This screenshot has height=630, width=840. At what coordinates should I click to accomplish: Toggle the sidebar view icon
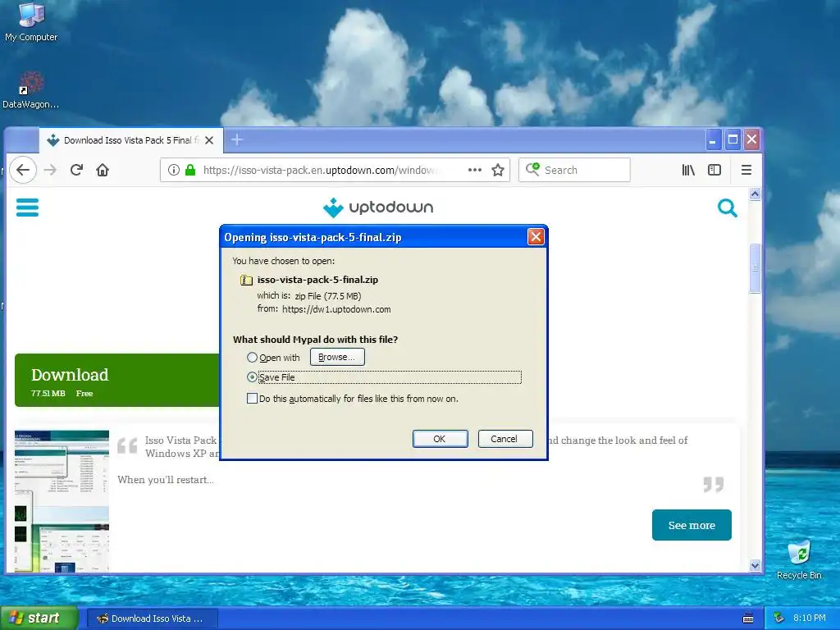pyautogui.click(x=714, y=171)
